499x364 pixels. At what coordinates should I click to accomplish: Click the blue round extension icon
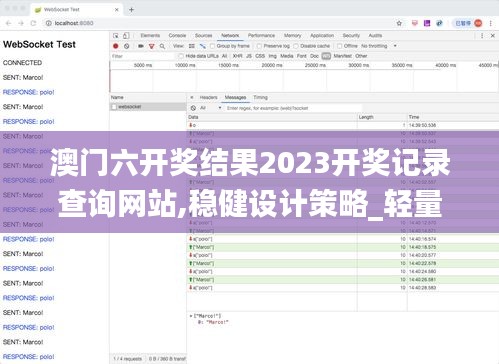click(439, 23)
